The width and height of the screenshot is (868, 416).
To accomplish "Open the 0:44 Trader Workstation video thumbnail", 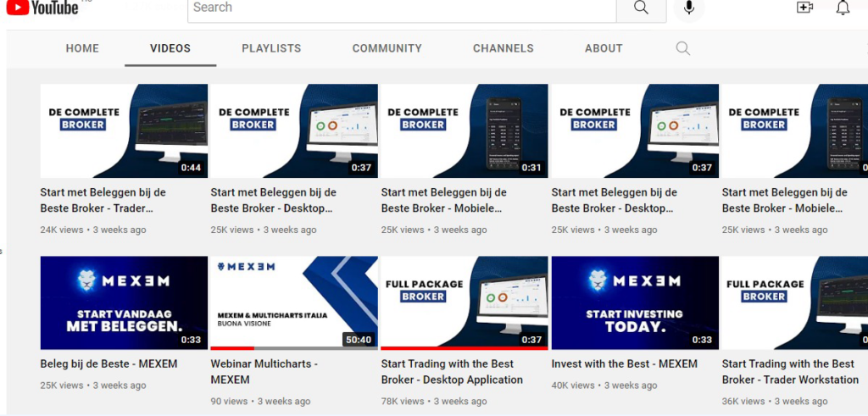I will coord(124,130).
